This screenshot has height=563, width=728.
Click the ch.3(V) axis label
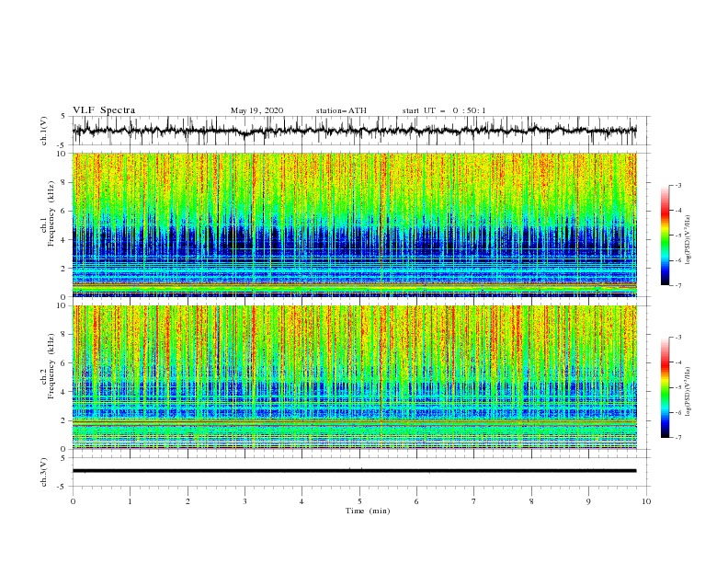point(44,472)
